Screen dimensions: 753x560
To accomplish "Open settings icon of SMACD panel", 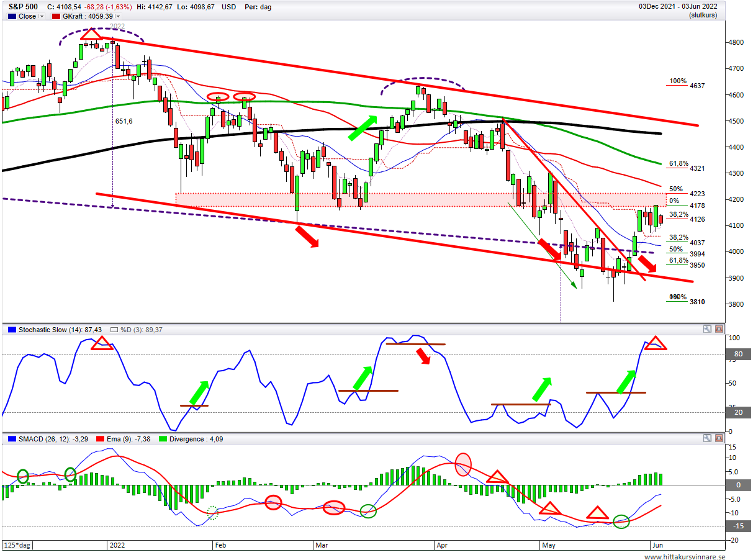I will (x=707, y=438).
